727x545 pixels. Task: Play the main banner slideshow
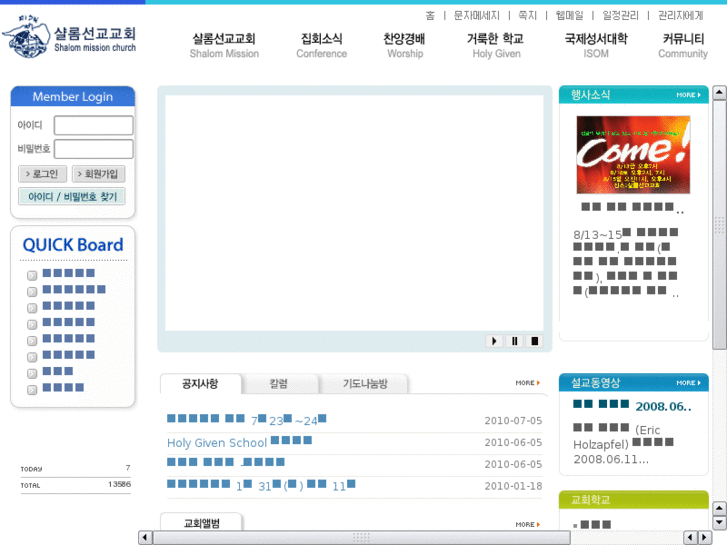click(494, 341)
